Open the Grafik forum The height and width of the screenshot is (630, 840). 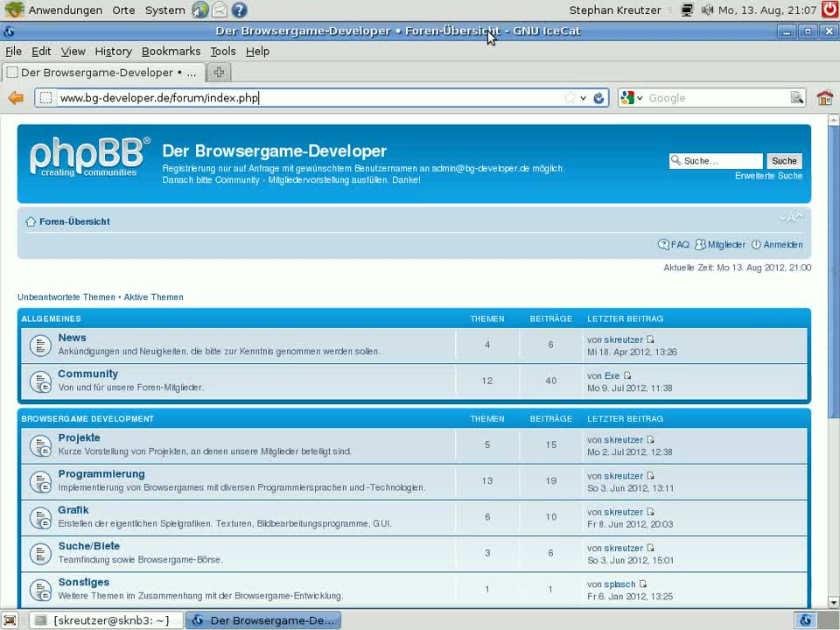click(73, 509)
